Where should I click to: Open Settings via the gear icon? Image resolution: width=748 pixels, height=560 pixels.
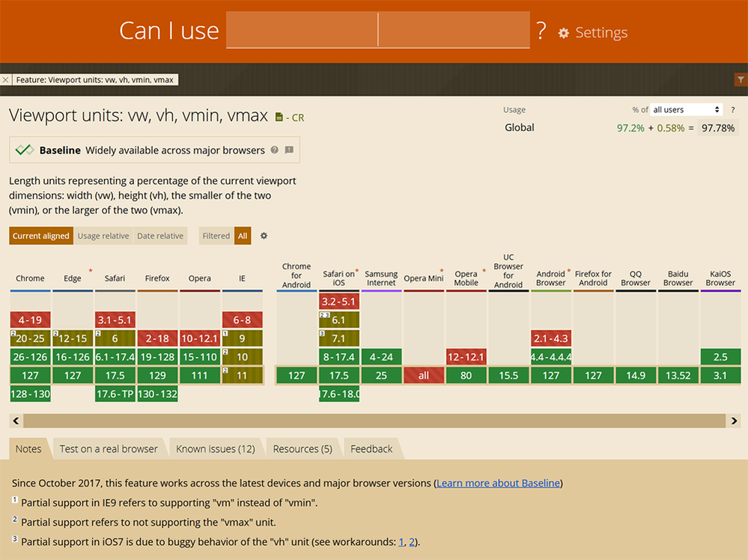[563, 33]
